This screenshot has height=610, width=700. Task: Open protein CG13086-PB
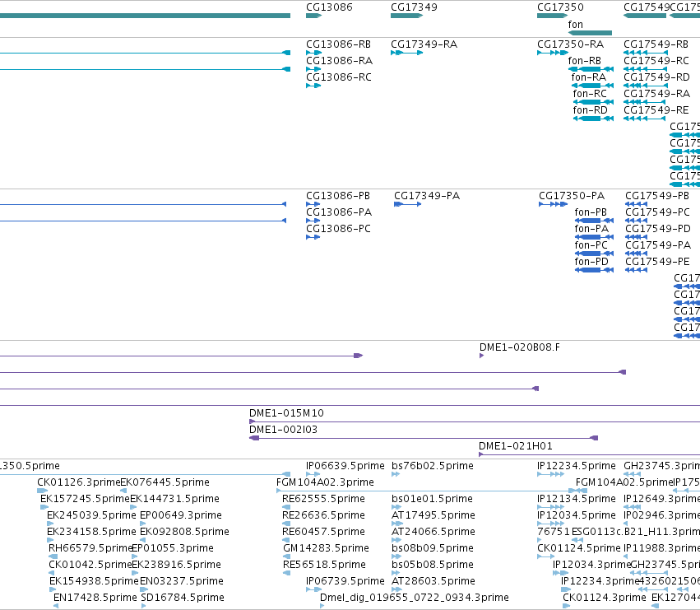(338, 196)
